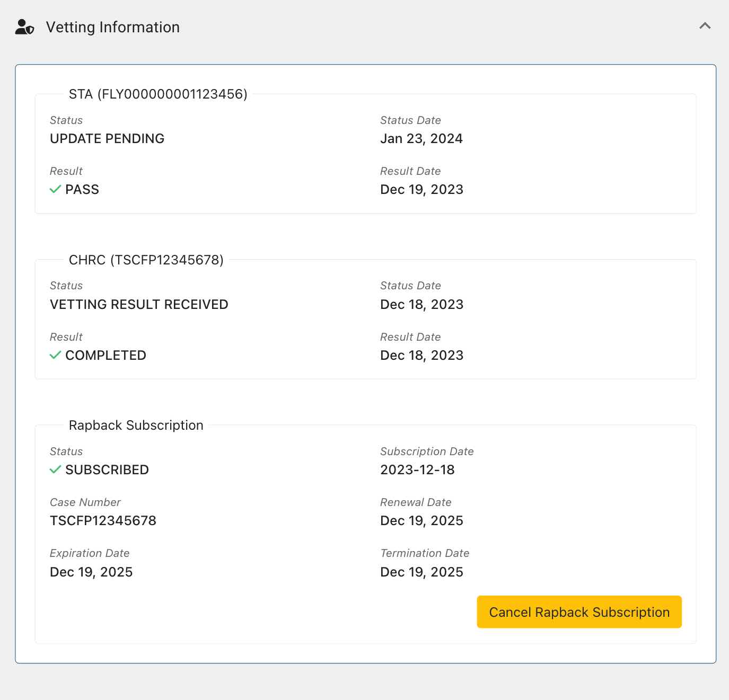Click the STA Result Date Dec 19, 2023

tap(421, 190)
